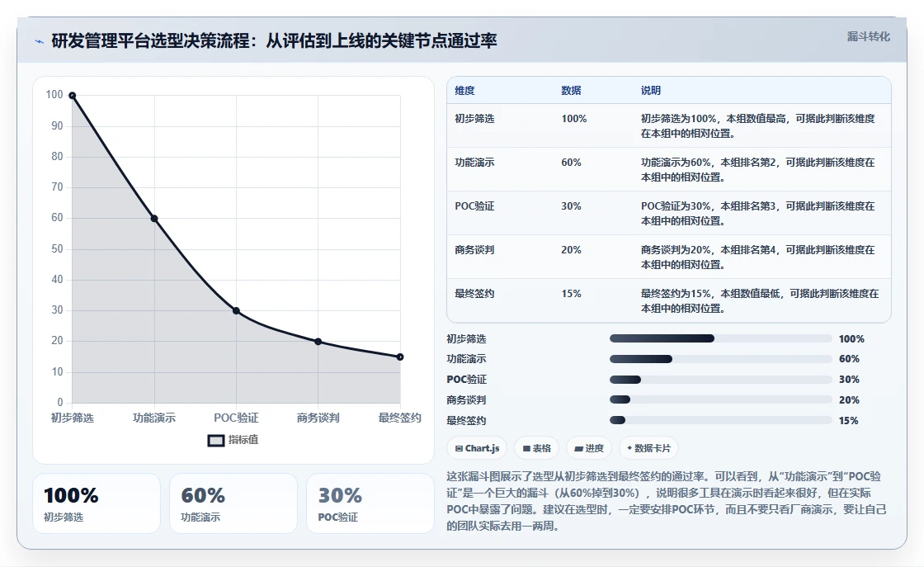Click the 功能演示 progress bar
Viewport: 924px width, 567px height.
721,359
